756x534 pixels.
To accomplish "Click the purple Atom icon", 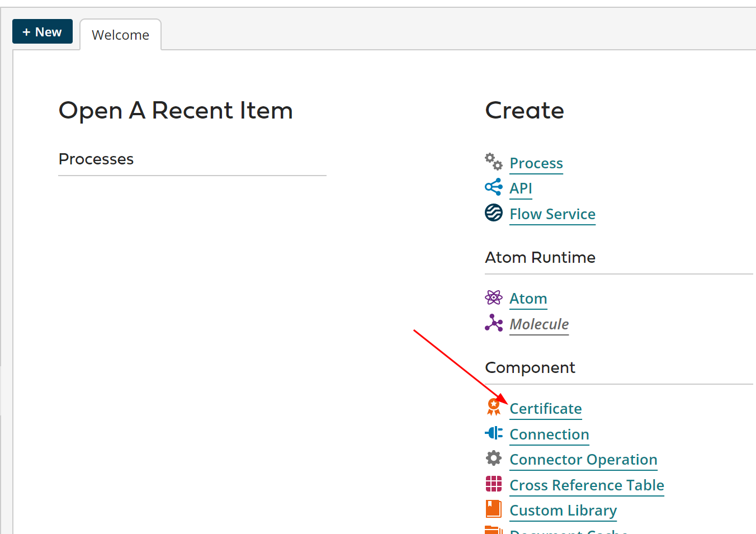I will tap(494, 297).
